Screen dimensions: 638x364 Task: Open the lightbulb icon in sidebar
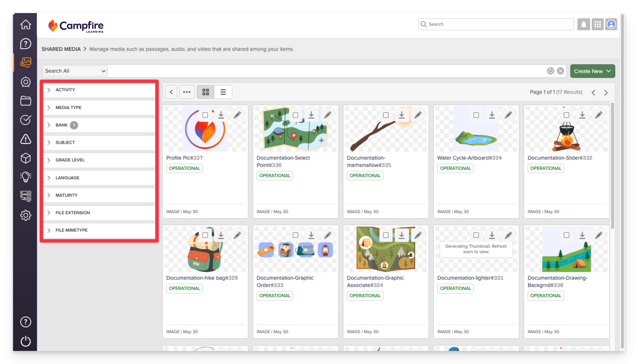pos(26,177)
